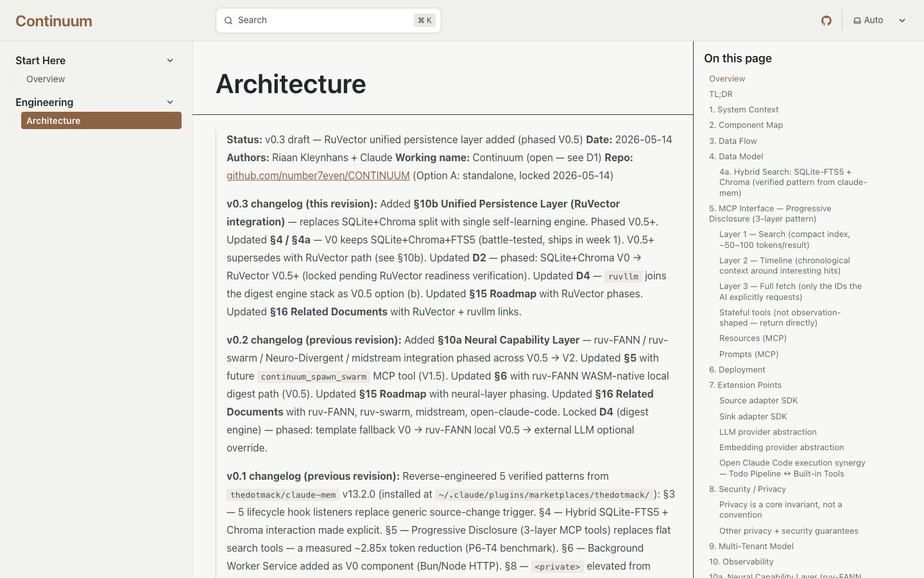Image resolution: width=924 pixels, height=578 pixels.
Task: Go to 3. Data Flow
Action: tap(733, 141)
